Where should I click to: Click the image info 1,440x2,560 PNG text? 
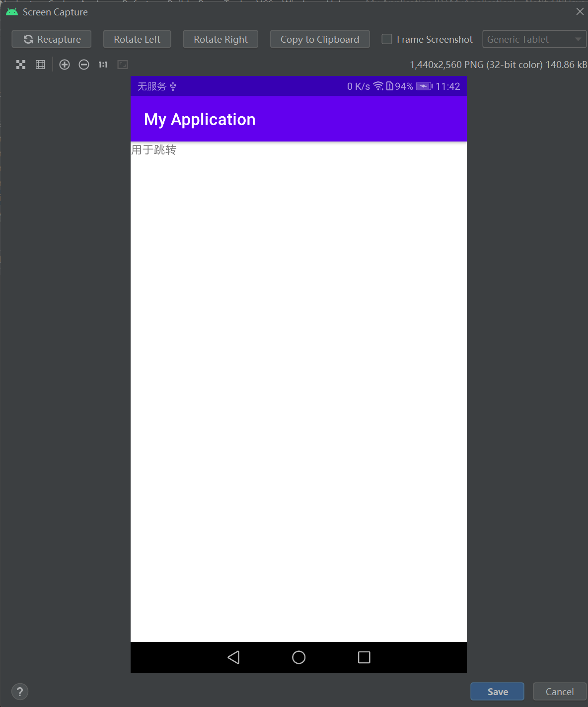[x=499, y=65]
